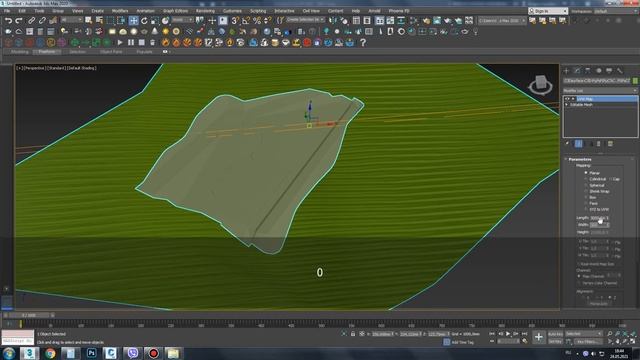This screenshot has width=640, height=360.
Task: Open the Modifier List dropdown
Action: [600, 91]
